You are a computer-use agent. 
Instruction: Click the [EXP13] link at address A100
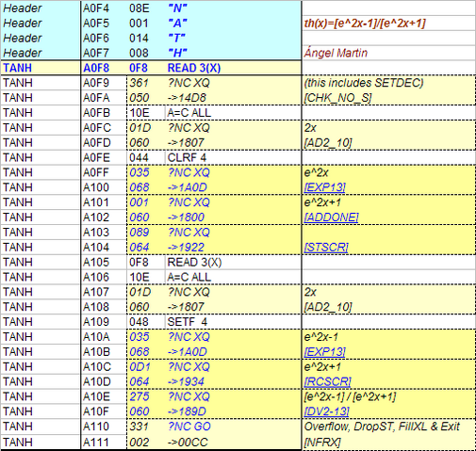click(324, 187)
